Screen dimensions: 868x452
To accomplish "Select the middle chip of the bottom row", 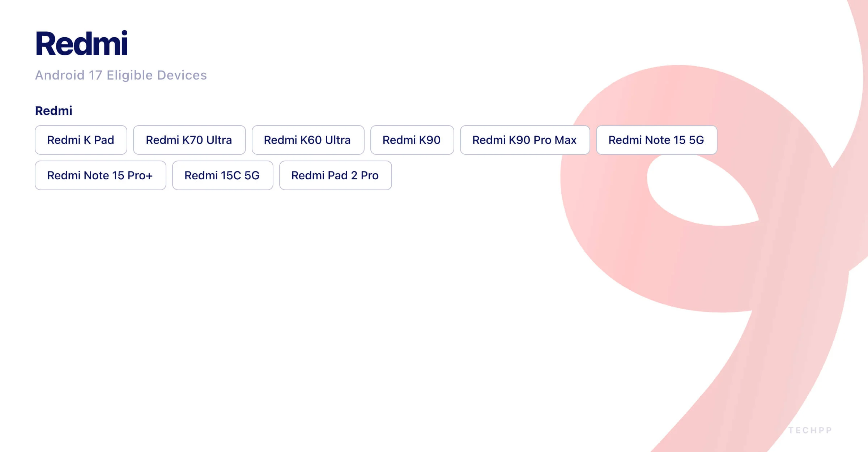I will tap(222, 175).
